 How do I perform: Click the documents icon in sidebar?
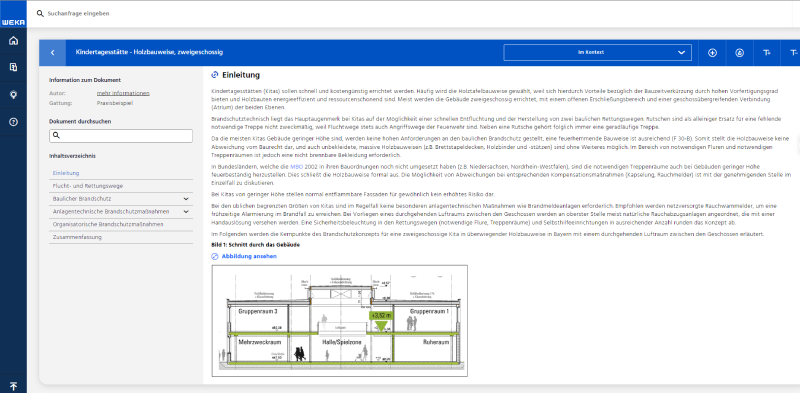coord(13,67)
